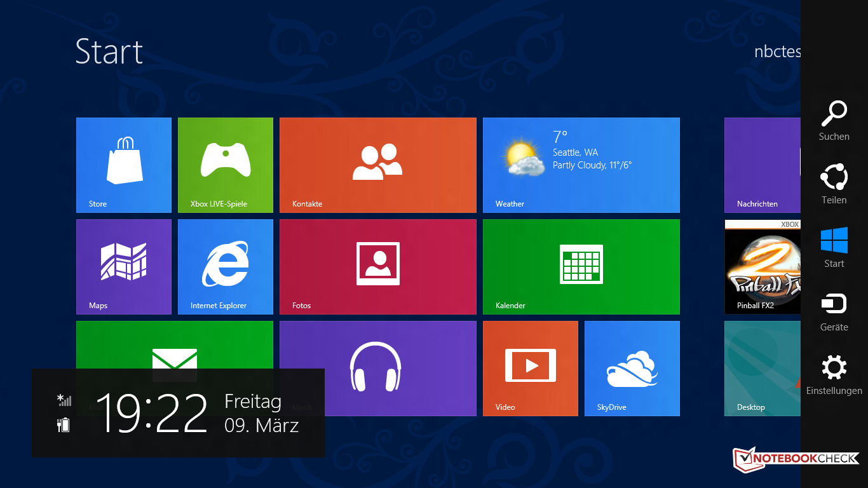Open the SkyDrive tile
This screenshot has height=488, width=868.
632,369
